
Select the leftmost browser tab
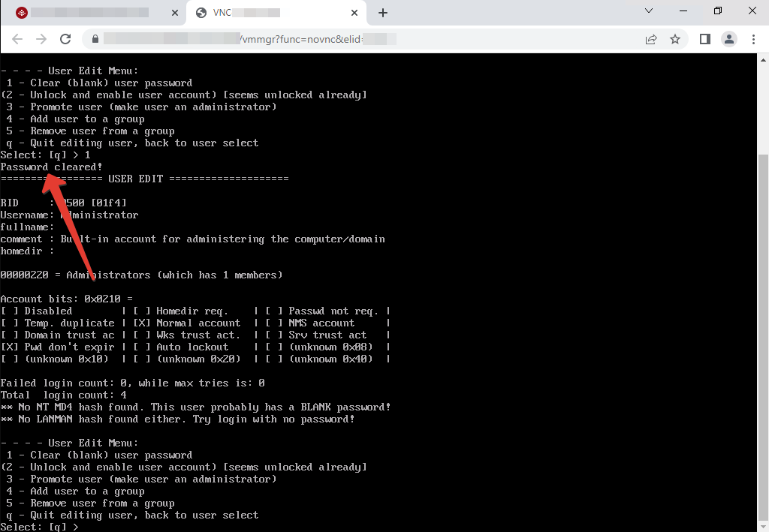tap(90, 12)
